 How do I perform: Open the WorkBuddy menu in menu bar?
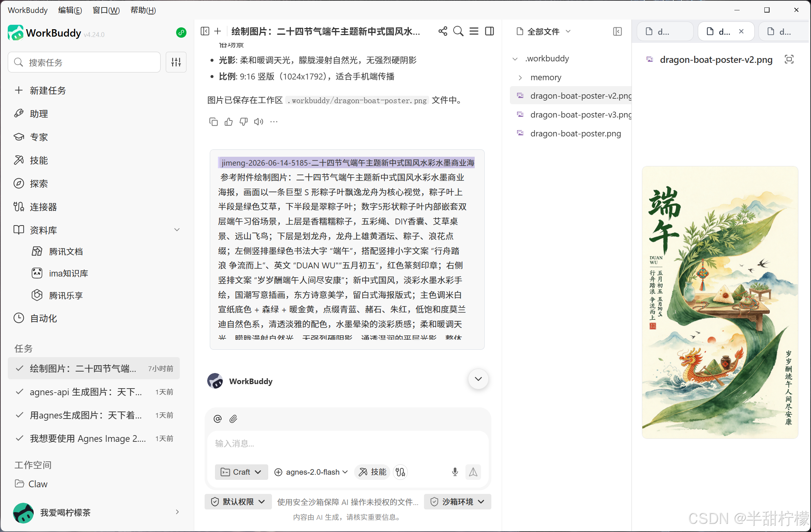(28, 10)
